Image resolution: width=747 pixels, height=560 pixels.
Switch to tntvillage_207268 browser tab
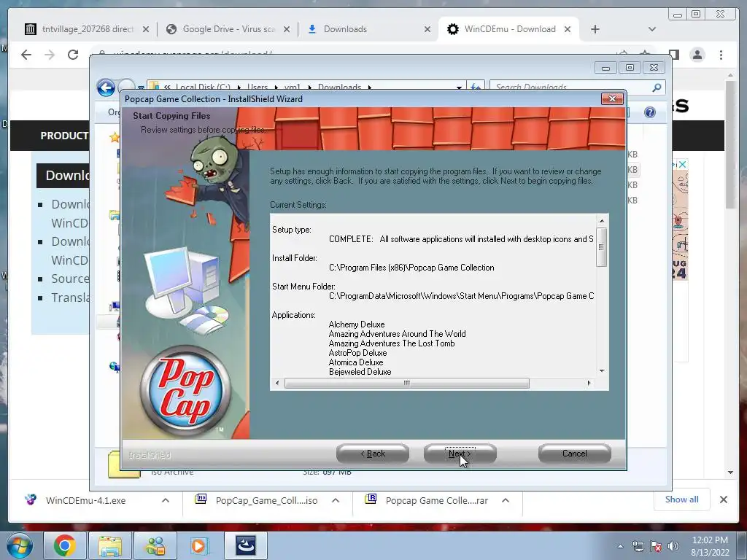tap(88, 29)
